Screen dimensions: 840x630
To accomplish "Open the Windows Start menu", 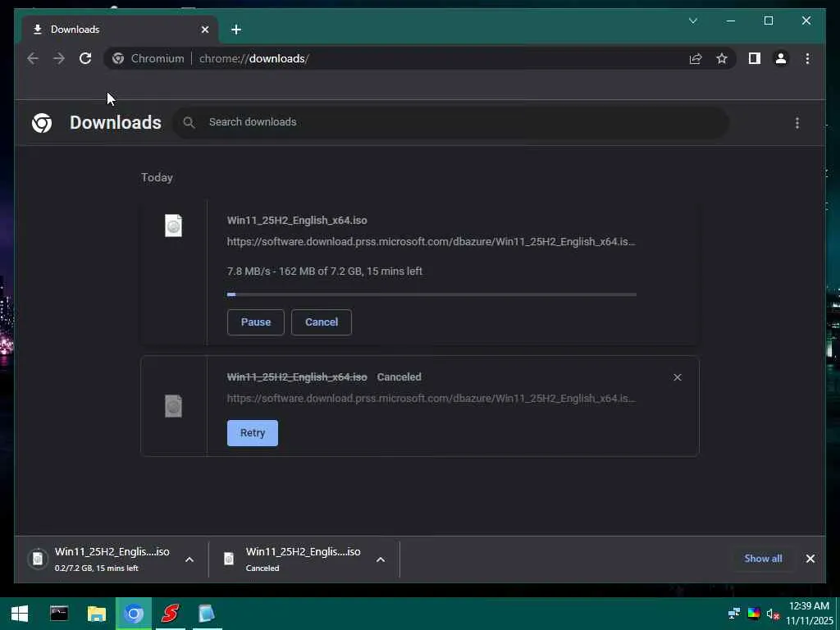I will pyautogui.click(x=20, y=614).
